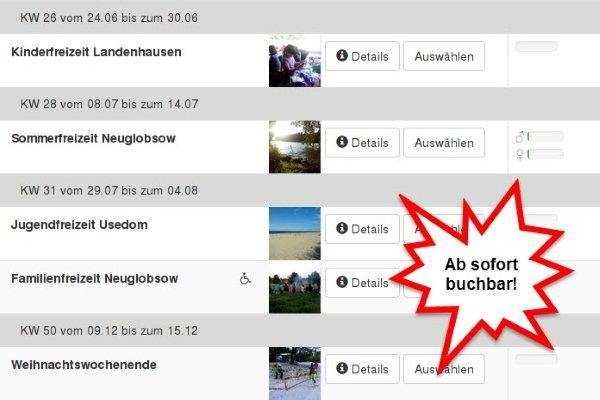Screen dimensions: 600x400
Task: Open Details for Sommerfreizeit Neuglobsow
Action: [362, 143]
